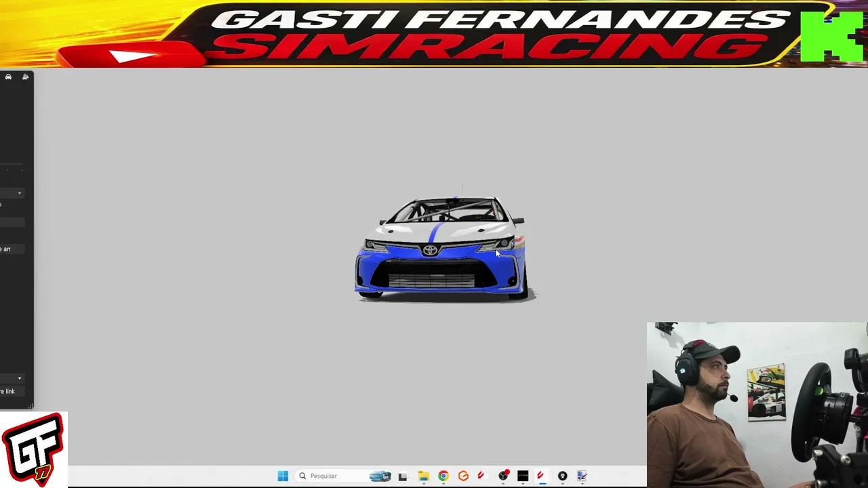Open the orange G app on the taskbar
The width and height of the screenshot is (868, 488).
click(463, 476)
